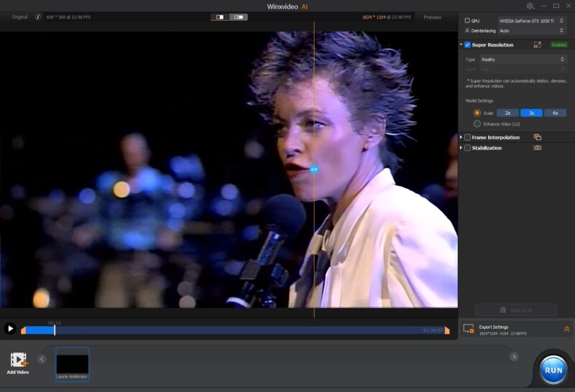Open the Deinterlacing Auto dropdown
This screenshot has height=392, width=575.
coord(532,31)
